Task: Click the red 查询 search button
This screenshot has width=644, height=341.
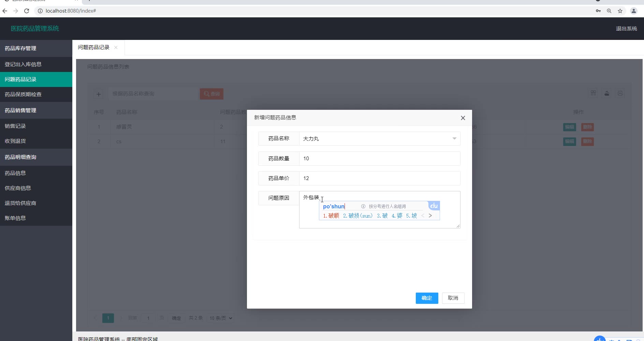Action: click(x=211, y=94)
